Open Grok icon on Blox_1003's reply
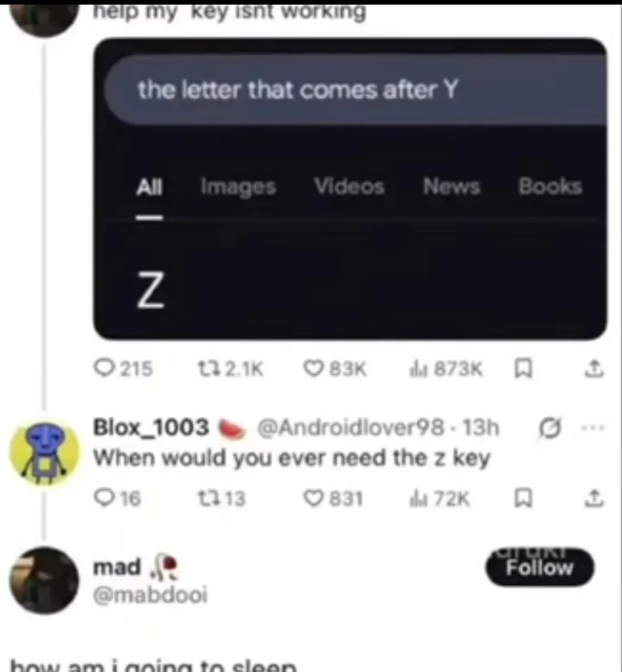This screenshot has height=672, width=622. pos(550,428)
